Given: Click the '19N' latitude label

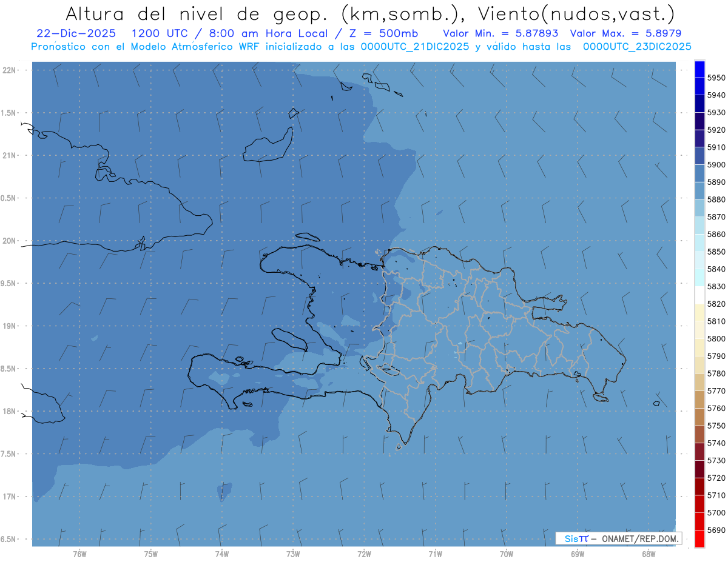Looking at the screenshot, I should coord(9,326).
